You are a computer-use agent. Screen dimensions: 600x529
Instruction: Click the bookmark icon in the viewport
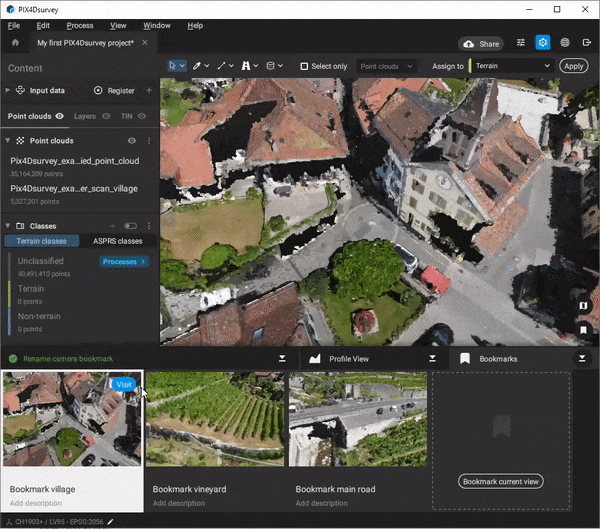[583, 330]
